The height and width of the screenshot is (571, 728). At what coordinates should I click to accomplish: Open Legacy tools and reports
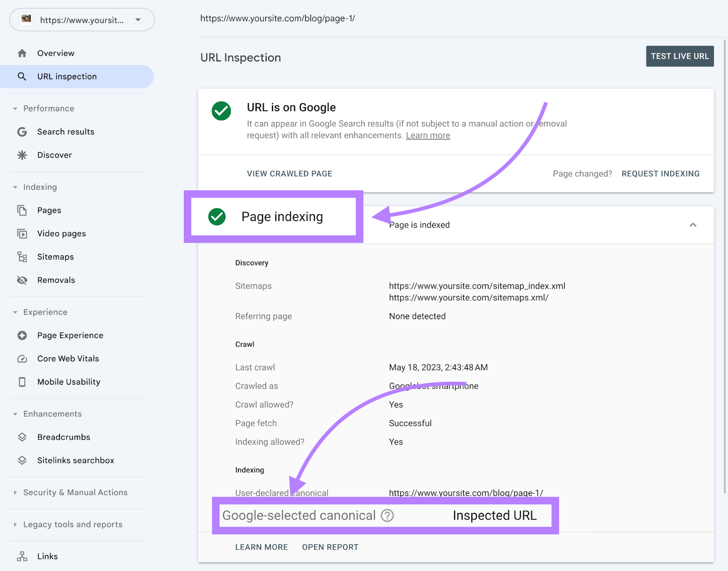point(72,524)
